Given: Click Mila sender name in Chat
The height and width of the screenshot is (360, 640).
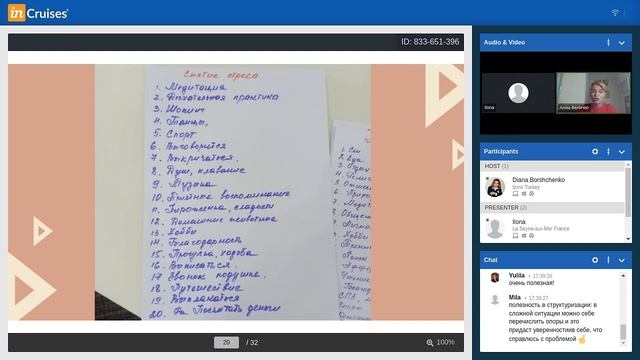Looking at the screenshot, I should (x=515, y=298).
